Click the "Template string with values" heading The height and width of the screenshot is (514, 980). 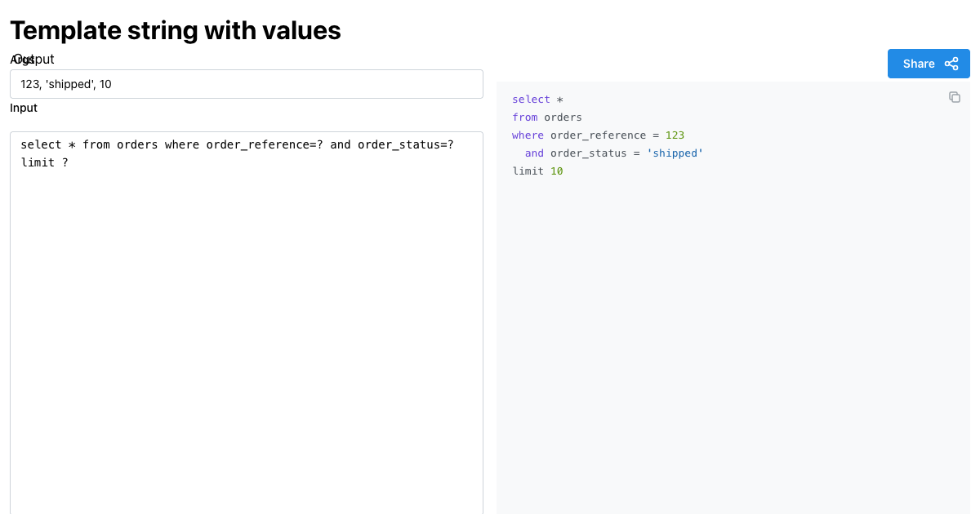pyautogui.click(x=176, y=30)
